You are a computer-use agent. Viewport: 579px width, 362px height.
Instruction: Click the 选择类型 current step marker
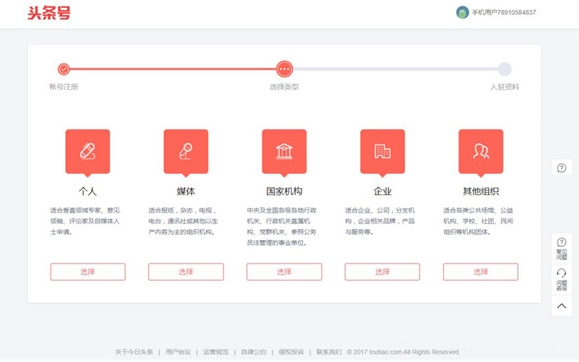coord(284,69)
